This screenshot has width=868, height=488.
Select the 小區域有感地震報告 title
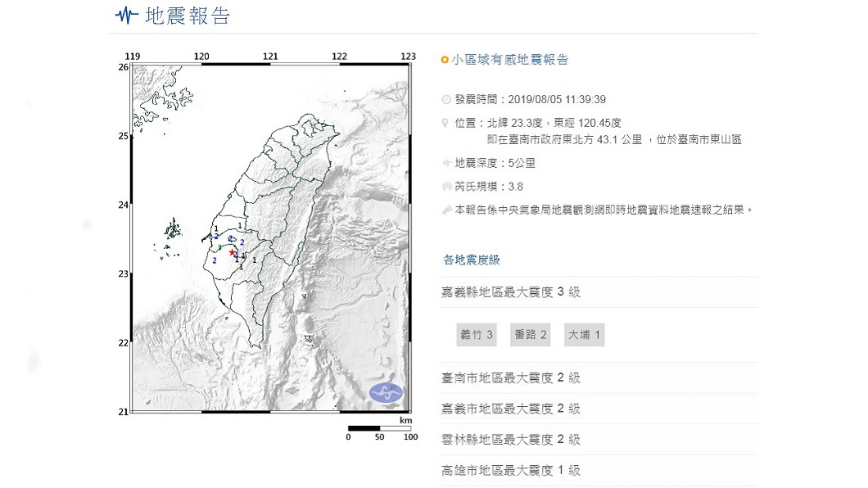coord(510,60)
